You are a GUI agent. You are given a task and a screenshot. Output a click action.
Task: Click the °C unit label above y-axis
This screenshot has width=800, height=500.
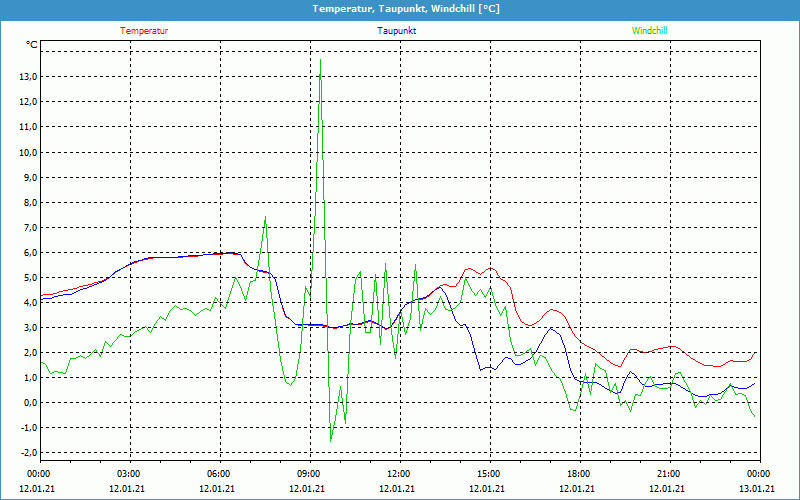click(32, 45)
